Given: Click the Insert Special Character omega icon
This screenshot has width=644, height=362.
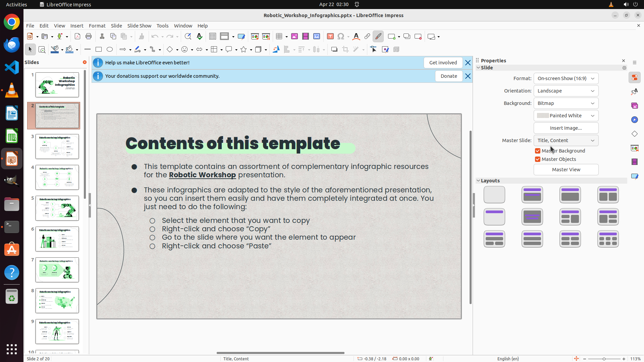Looking at the screenshot, I should (x=341, y=37).
